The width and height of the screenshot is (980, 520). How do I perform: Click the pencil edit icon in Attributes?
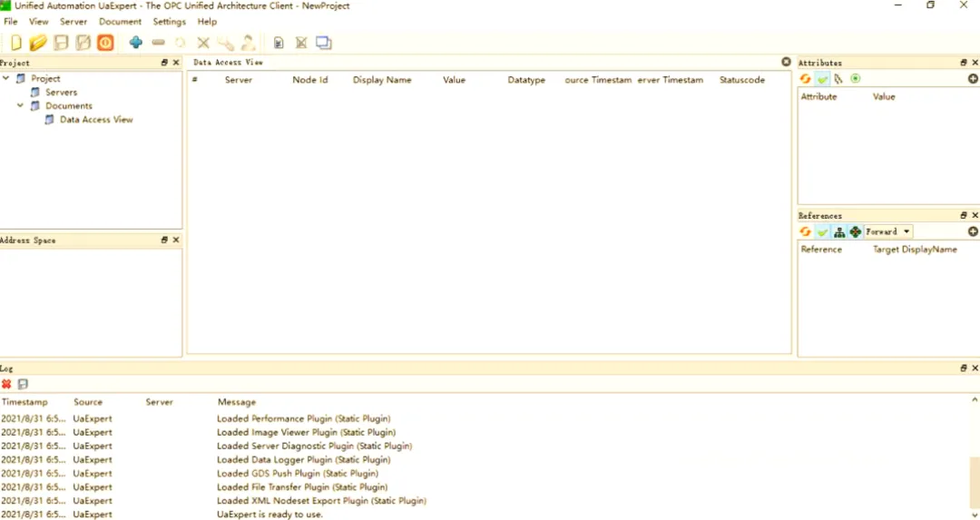click(838, 79)
